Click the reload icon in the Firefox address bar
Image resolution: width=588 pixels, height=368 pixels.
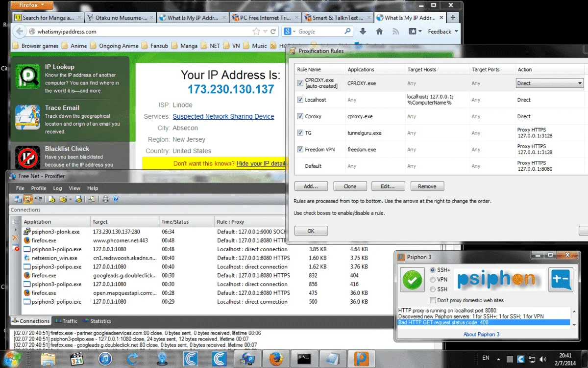(272, 31)
